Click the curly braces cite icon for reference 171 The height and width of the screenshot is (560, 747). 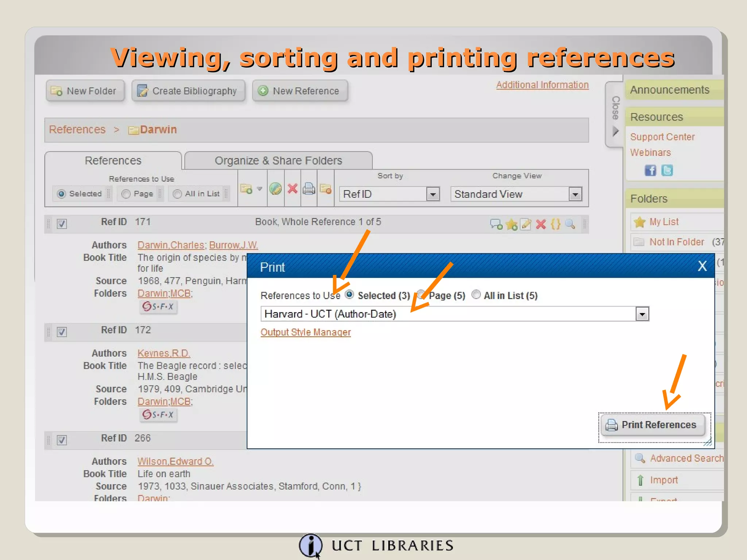tap(555, 224)
